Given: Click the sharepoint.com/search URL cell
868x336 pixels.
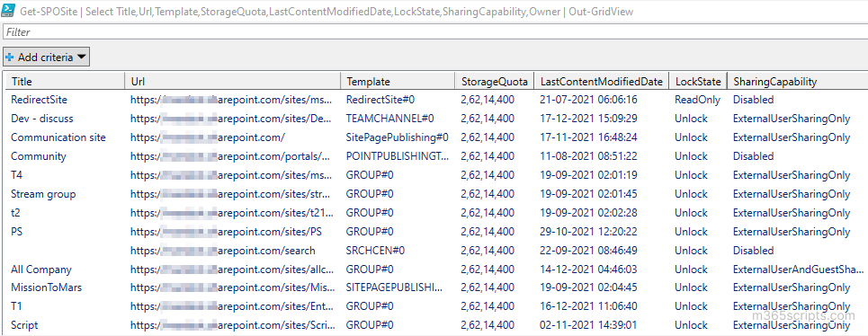Looking at the screenshot, I should [x=223, y=251].
